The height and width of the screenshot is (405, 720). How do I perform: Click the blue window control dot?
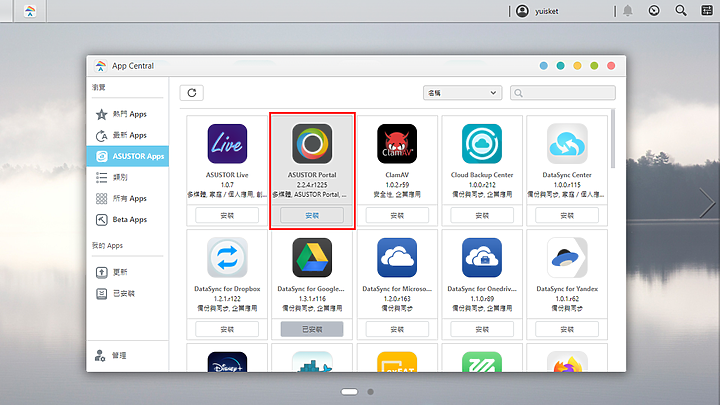click(x=544, y=66)
